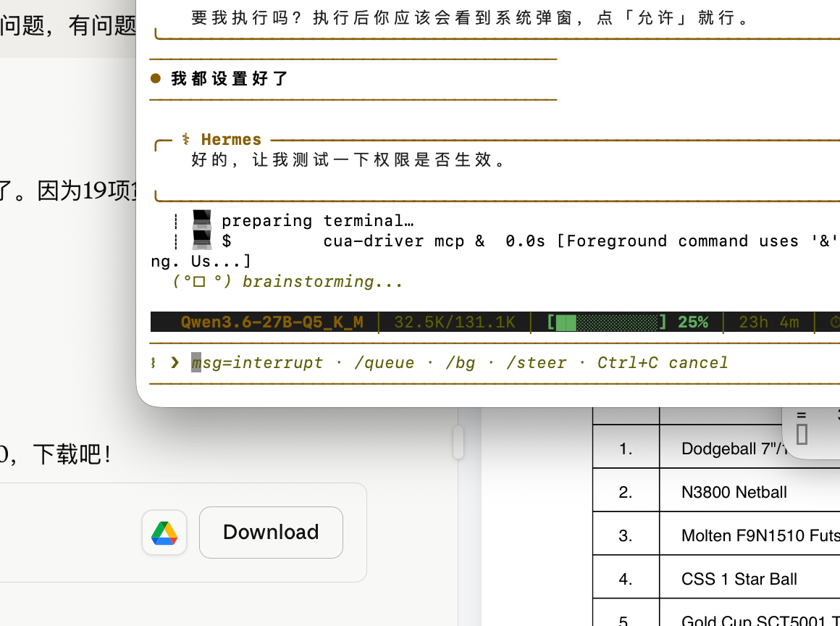Click row number 4. in the table
This screenshot has height=626, width=840.
coord(626,577)
